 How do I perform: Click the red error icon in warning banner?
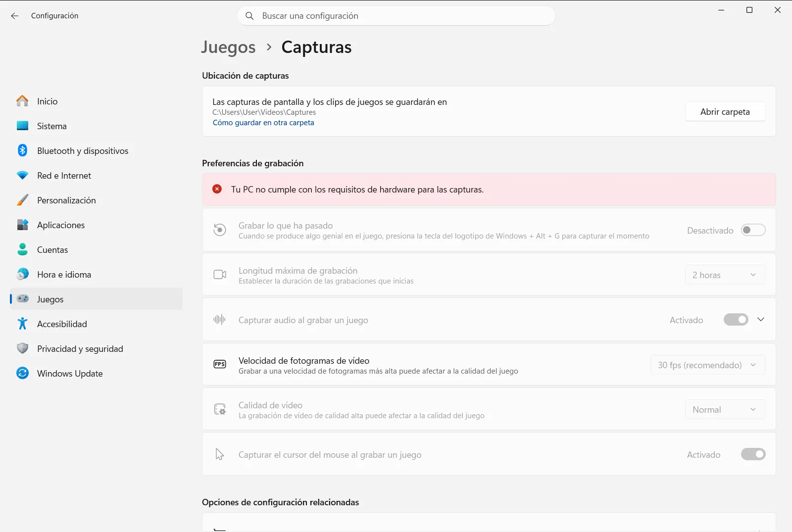tap(217, 189)
